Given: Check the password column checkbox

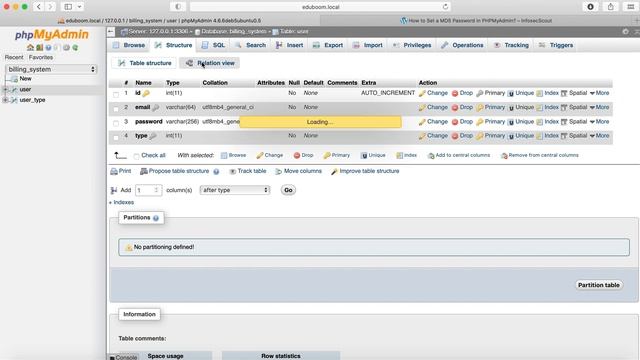Looking at the screenshot, I should (x=116, y=123).
